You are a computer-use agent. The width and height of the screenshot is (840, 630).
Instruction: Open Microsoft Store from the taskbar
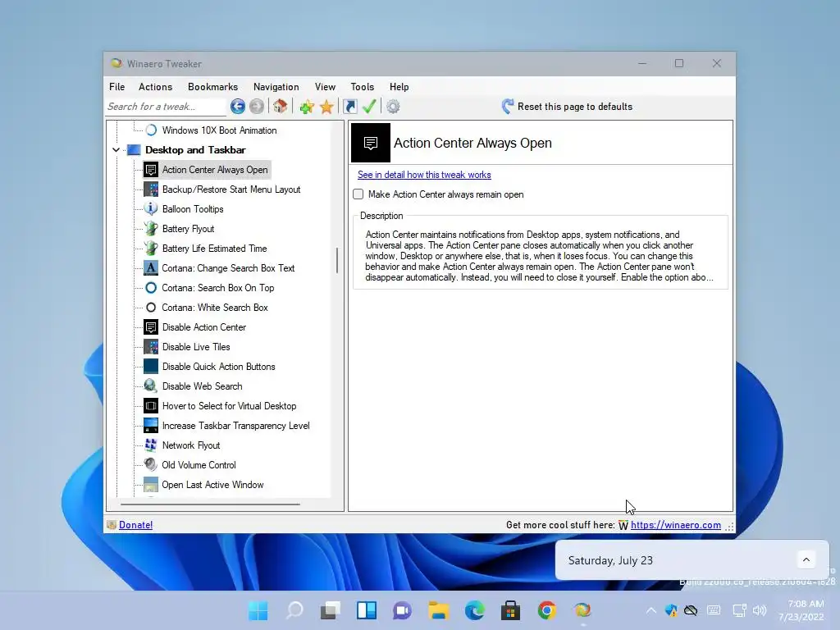click(510, 610)
